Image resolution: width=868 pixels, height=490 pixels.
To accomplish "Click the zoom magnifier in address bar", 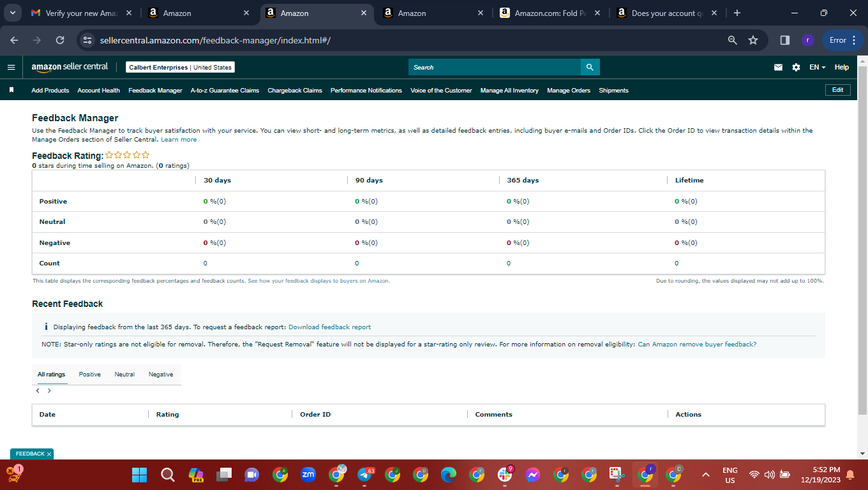I will pos(733,40).
